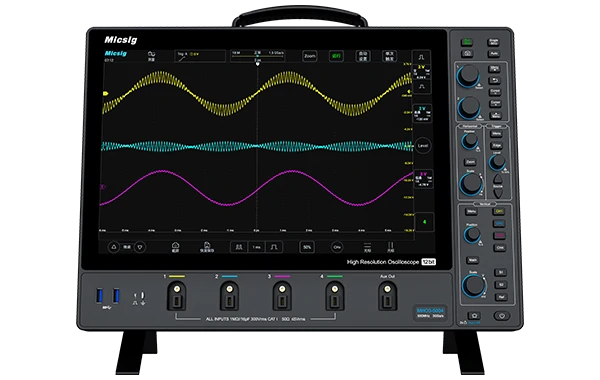The image size is (600, 380).
Task: Click the multipurpose knob labeled 1
Action: tap(468, 75)
